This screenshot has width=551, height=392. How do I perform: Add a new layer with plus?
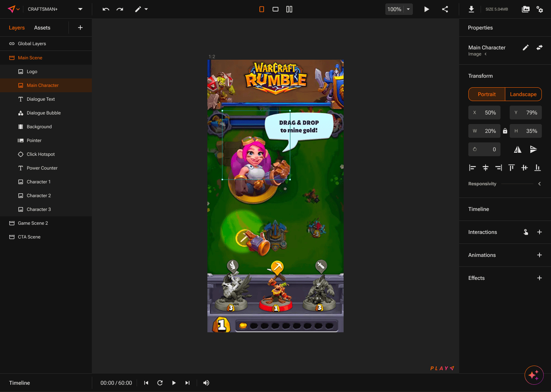coord(80,28)
